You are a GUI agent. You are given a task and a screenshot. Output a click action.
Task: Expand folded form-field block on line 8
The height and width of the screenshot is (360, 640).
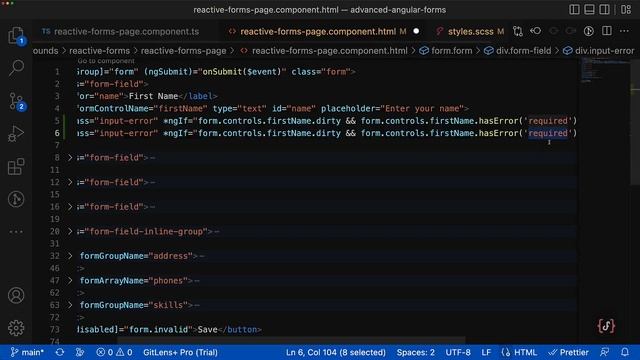70,158
